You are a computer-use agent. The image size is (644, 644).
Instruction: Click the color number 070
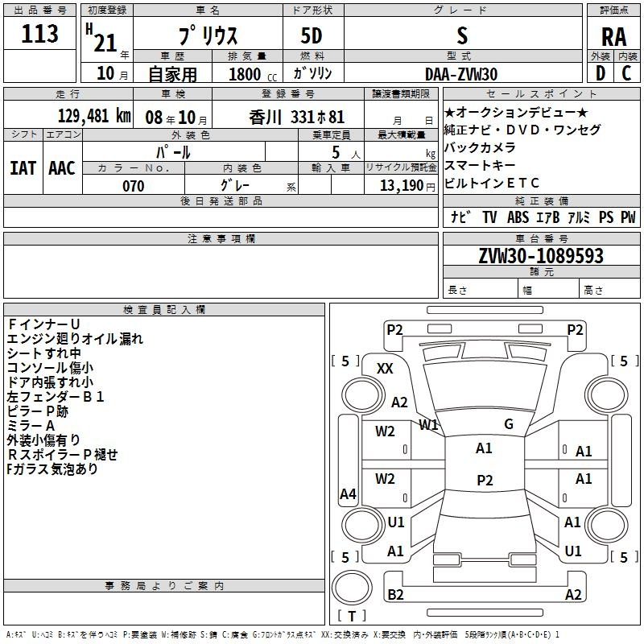[x=134, y=186]
